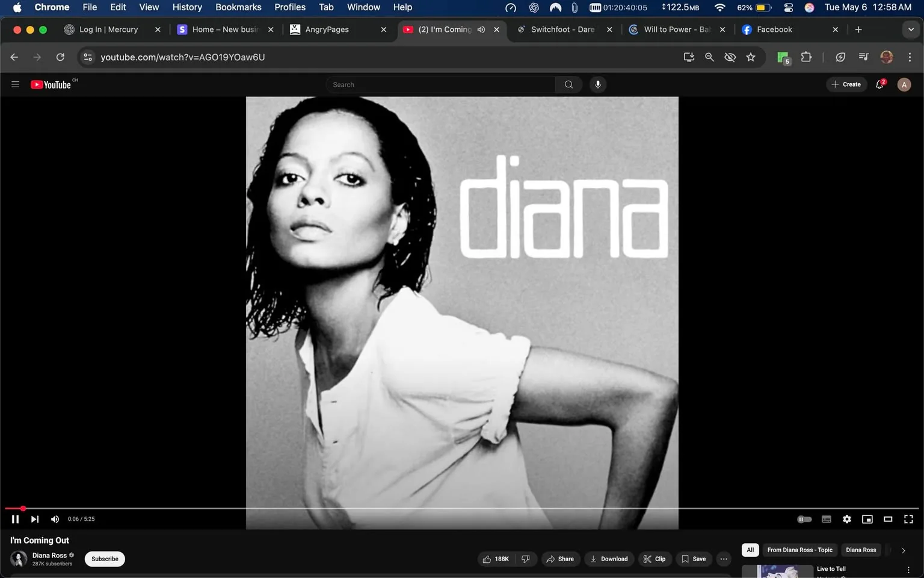Show more filter chips with the right chevron
The height and width of the screenshot is (578, 924).
(x=903, y=550)
